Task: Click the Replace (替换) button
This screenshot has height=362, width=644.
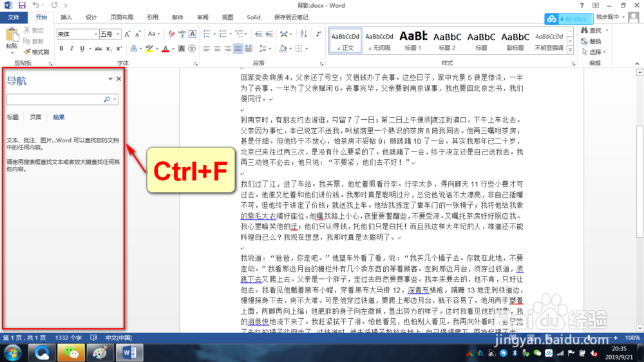Action: 591,41
